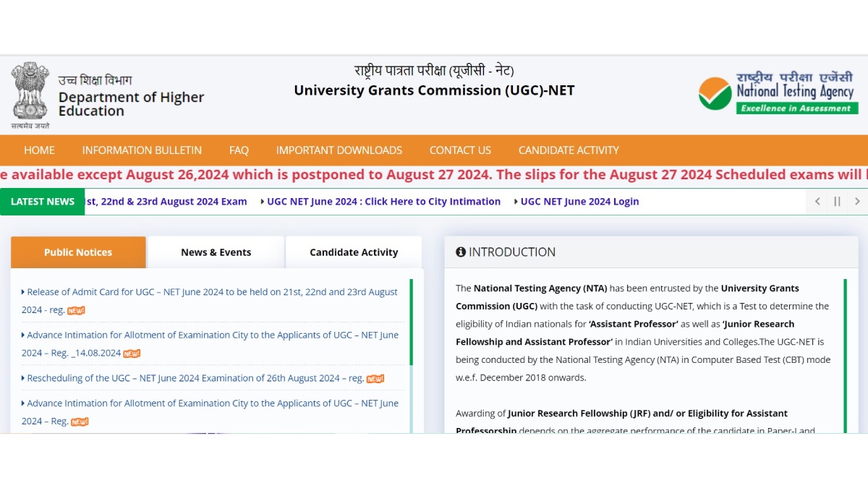The image size is (868, 488).
Task: Click IMPORTANT DOWNLOADS in the navigation bar
Action: click(339, 150)
